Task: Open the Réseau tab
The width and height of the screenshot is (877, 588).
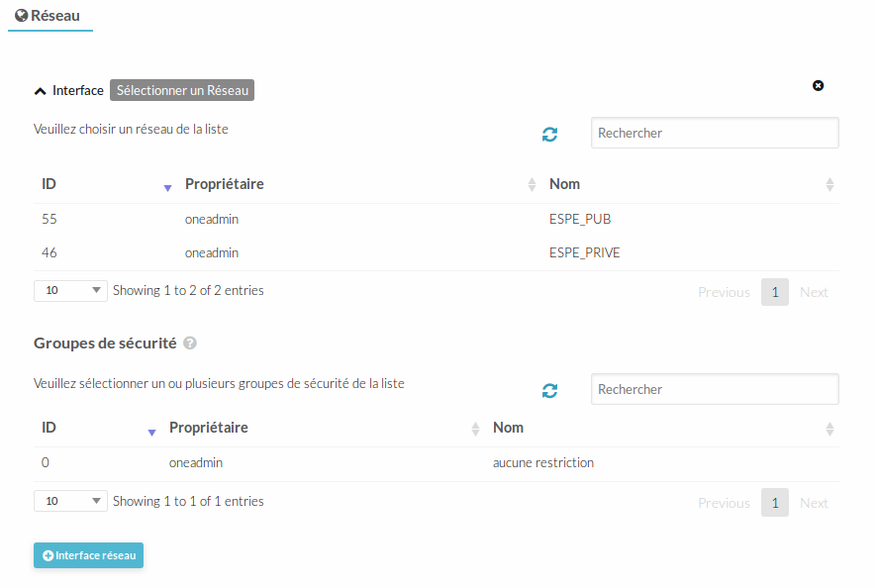Action: [x=49, y=16]
